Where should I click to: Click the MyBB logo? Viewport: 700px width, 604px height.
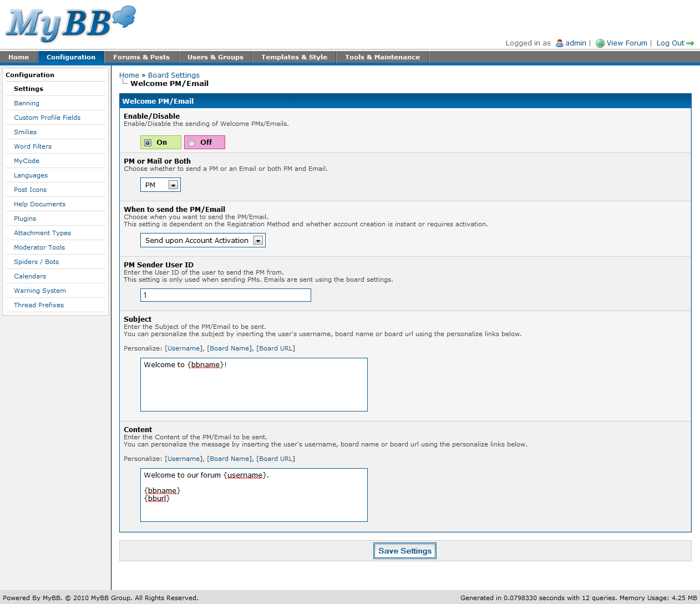tap(70, 24)
